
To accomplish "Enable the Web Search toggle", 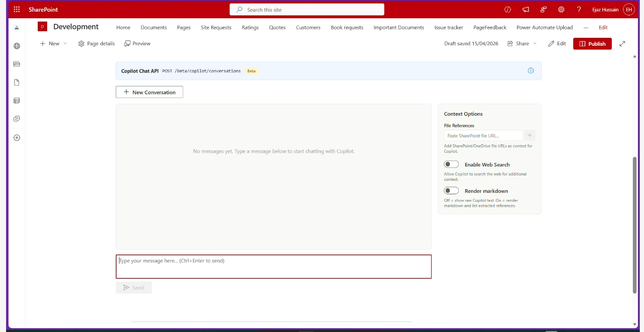I will (451, 164).
